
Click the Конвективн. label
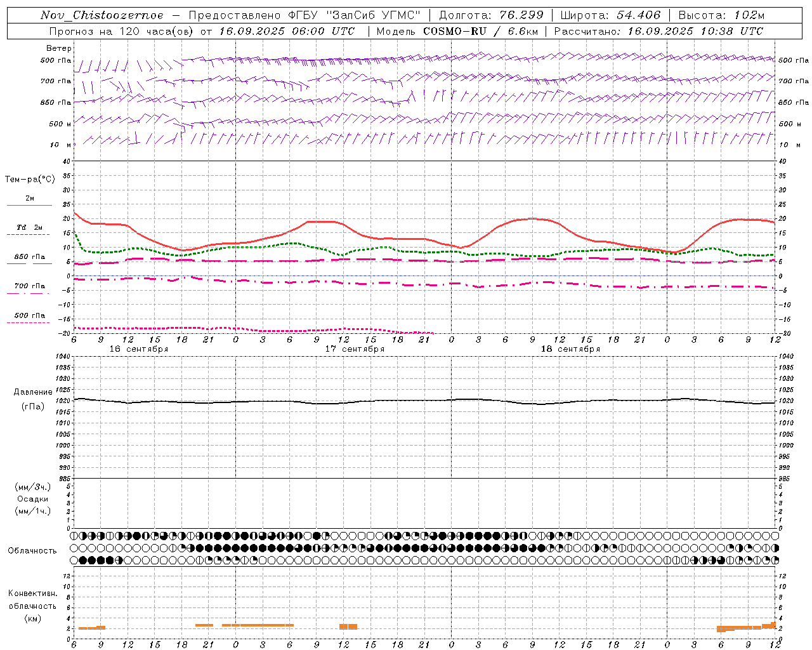point(32,593)
